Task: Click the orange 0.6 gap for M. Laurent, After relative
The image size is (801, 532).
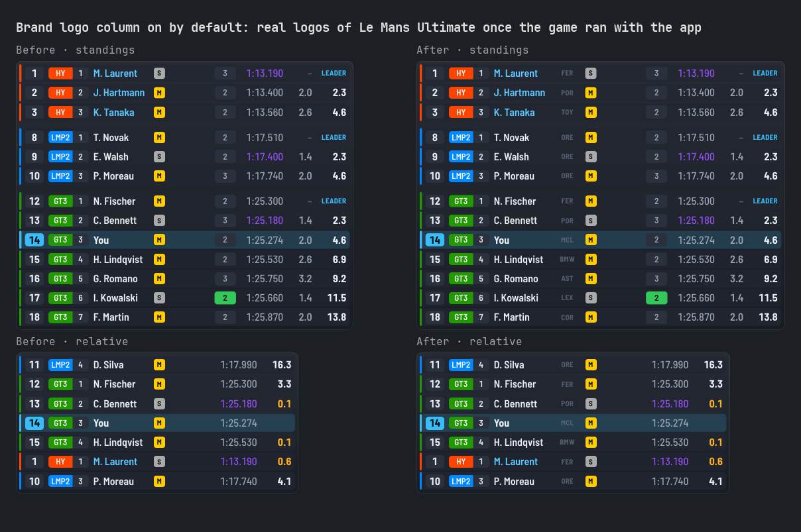Action: click(x=716, y=462)
